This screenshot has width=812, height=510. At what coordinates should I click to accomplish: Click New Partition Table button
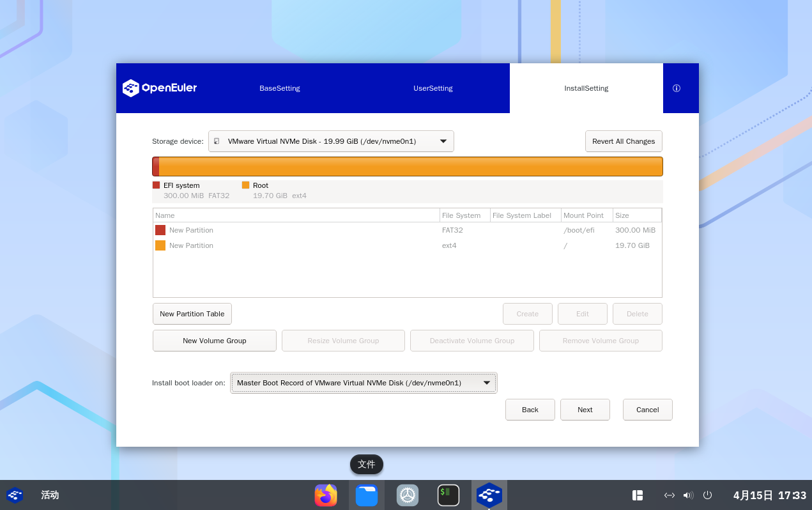coord(192,314)
